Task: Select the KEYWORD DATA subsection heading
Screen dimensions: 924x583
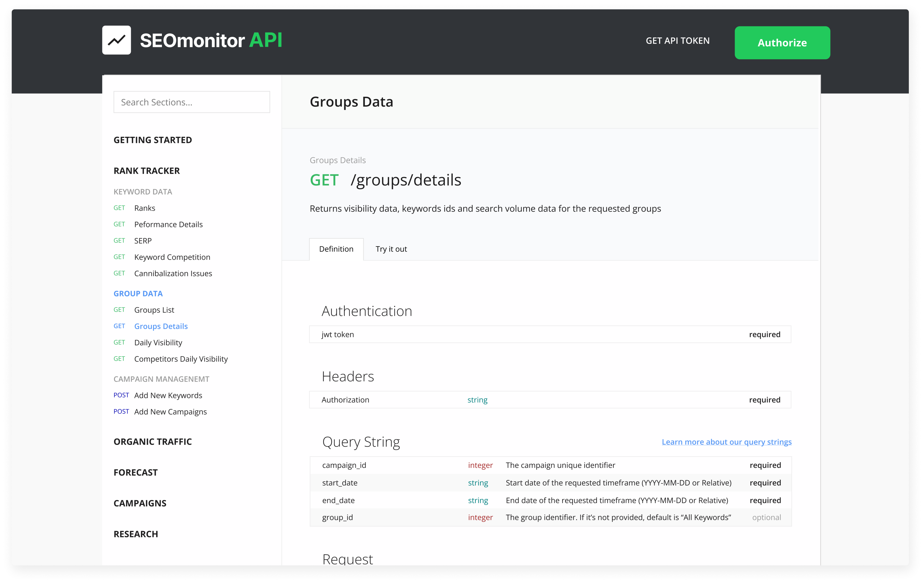Action: 143,192
